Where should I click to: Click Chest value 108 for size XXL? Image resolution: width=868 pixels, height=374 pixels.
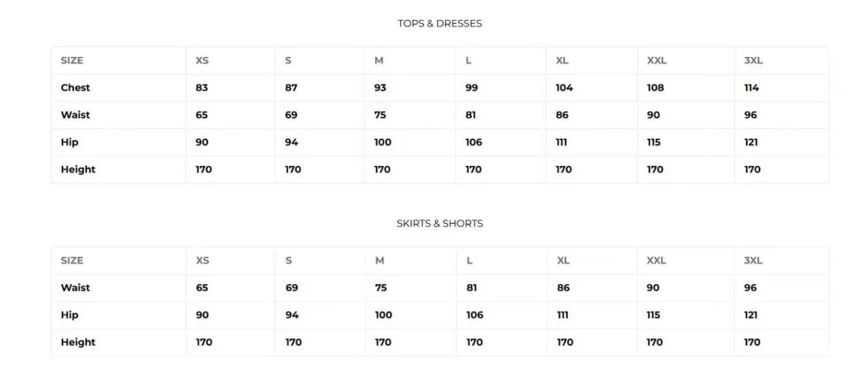[655, 87]
